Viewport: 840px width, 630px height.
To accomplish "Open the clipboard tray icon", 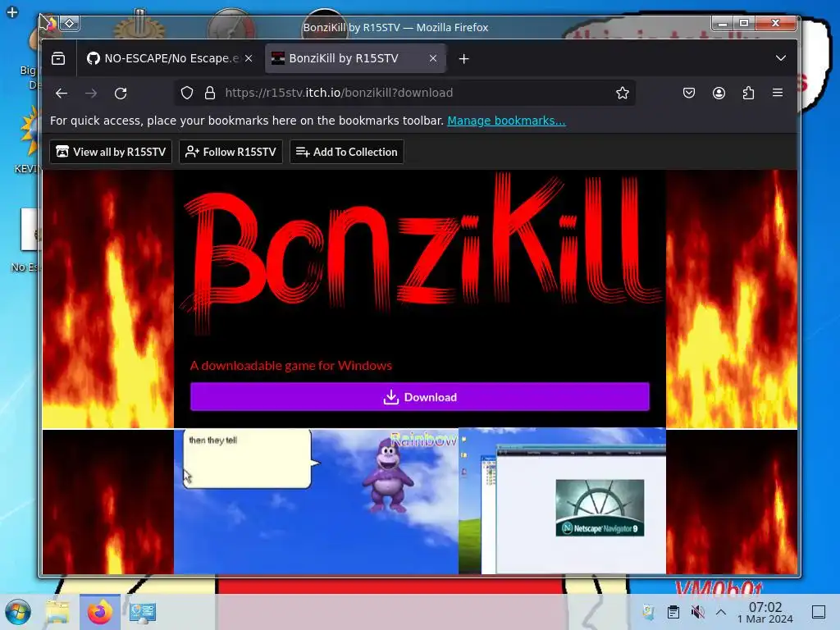I will click(673, 612).
